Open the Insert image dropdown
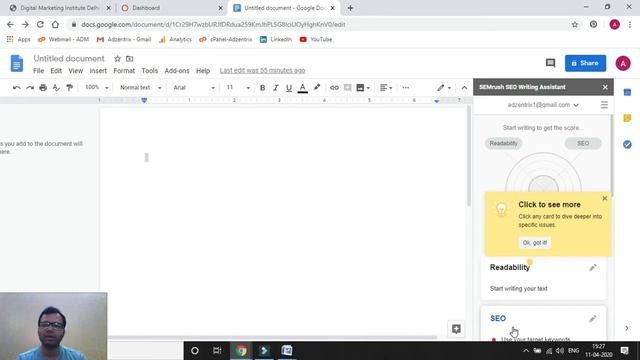Image resolution: width=640 pixels, height=360 pixels. 363,87
